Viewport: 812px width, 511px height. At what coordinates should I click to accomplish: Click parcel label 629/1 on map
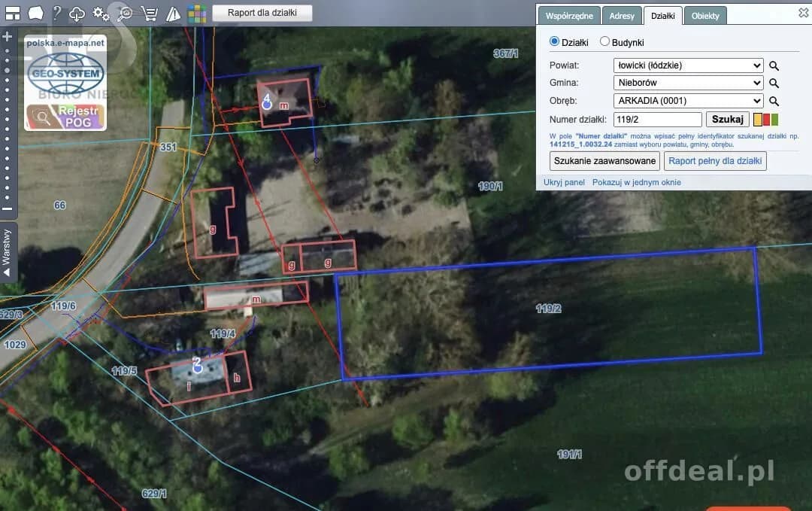(154, 494)
